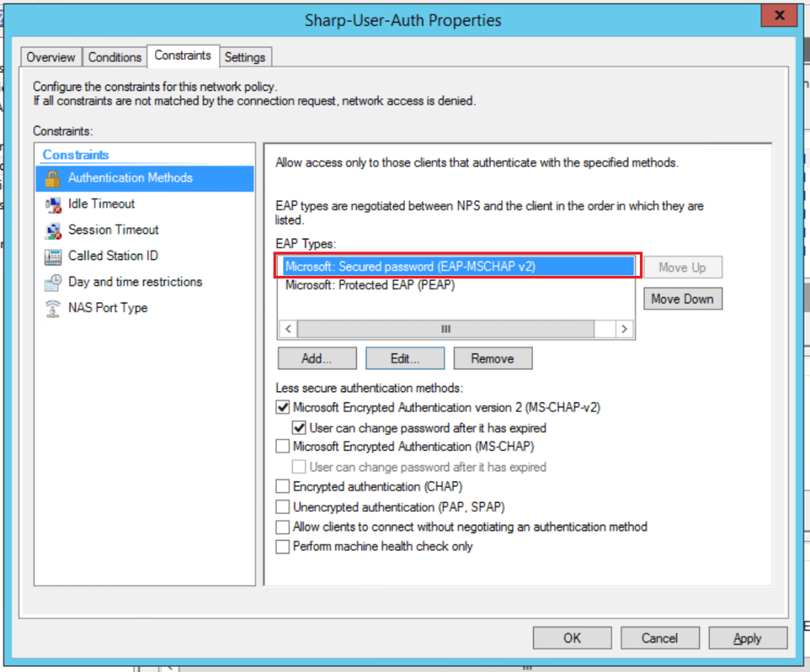
Task: Enable Encrypted authentication (CHAP) checkbox
Action: click(282, 487)
